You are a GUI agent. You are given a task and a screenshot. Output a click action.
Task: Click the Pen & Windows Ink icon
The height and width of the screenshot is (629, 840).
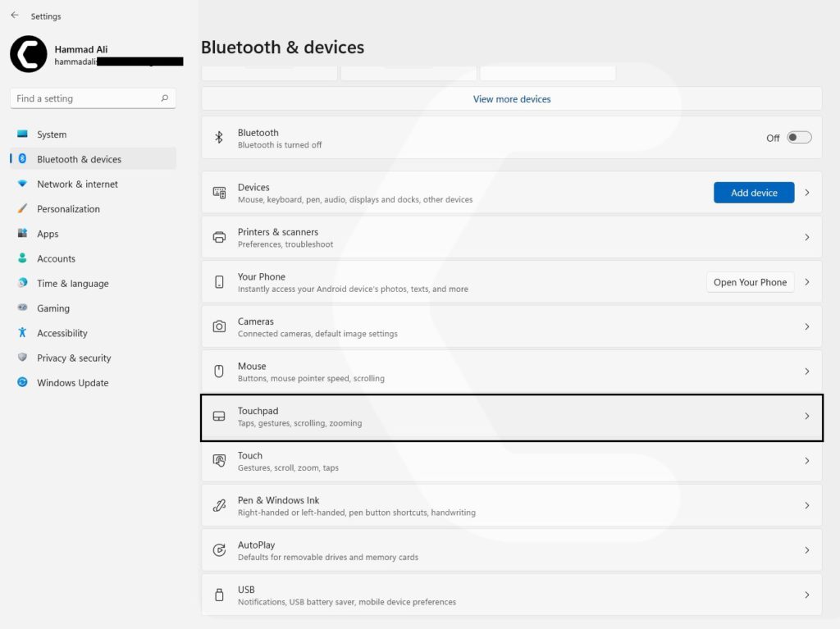tap(218, 506)
